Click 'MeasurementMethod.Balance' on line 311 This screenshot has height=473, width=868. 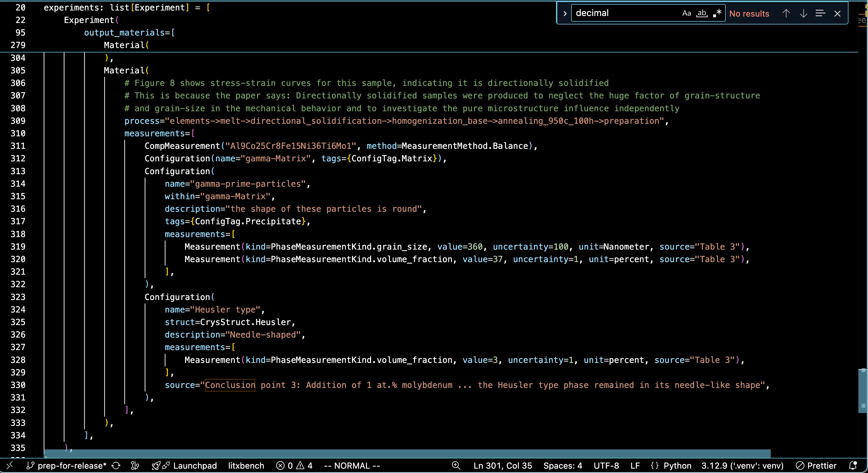pos(465,146)
